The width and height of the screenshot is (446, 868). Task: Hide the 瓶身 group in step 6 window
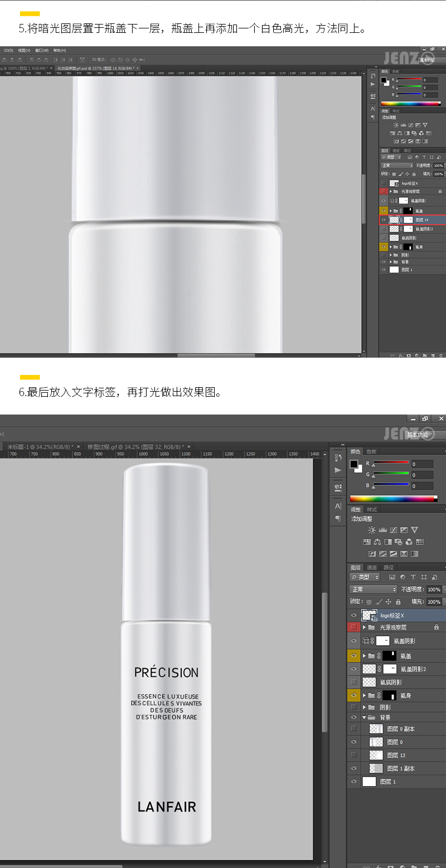coord(353,695)
